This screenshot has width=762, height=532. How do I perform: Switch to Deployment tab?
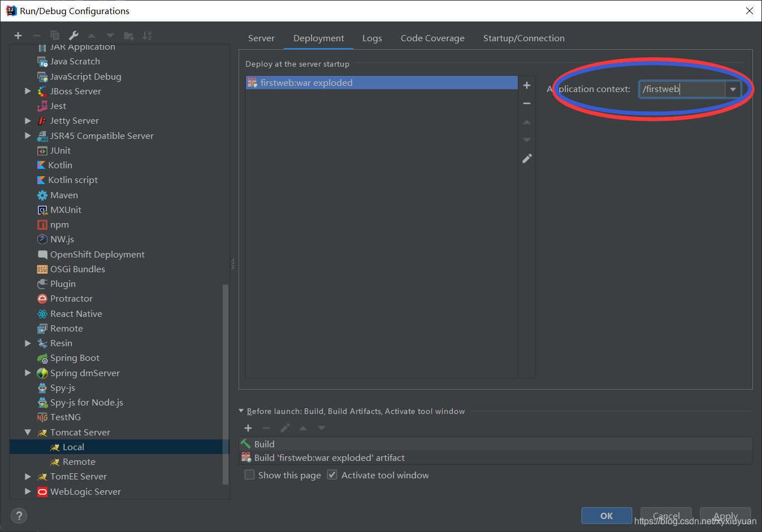coord(319,38)
